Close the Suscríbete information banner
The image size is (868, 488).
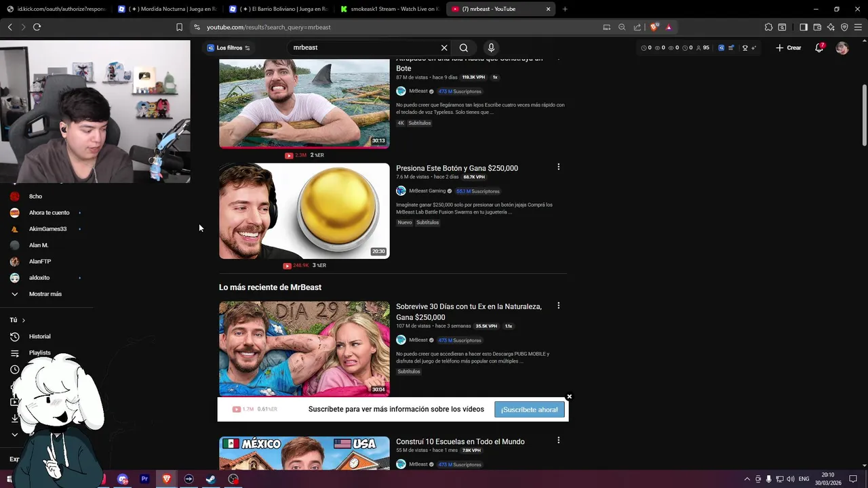point(570,396)
